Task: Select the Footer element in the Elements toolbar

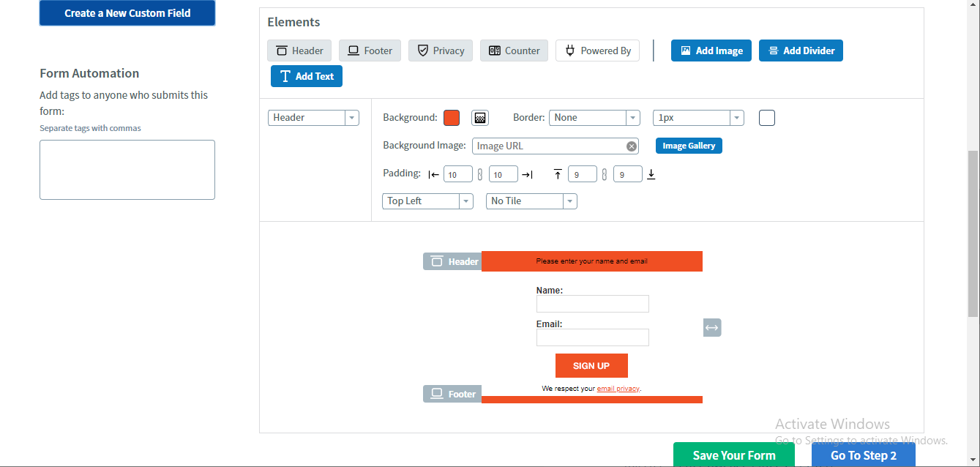Action: [x=370, y=51]
